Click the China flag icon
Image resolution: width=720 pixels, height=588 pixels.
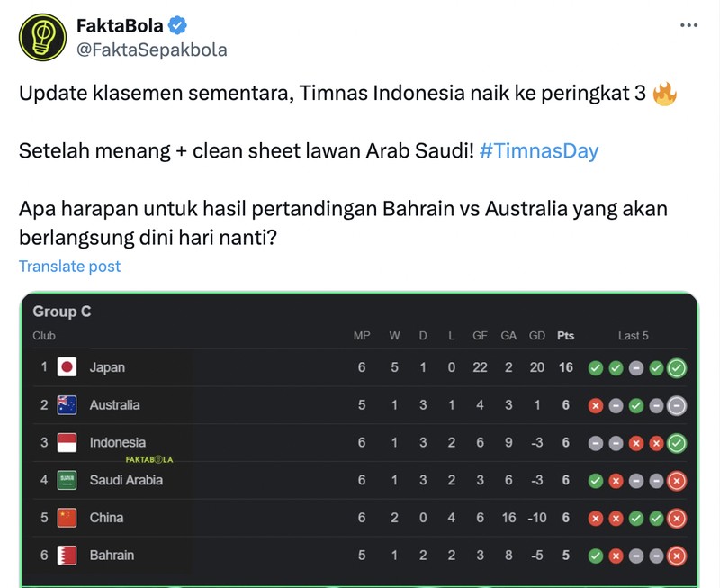click(x=67, y=516)
